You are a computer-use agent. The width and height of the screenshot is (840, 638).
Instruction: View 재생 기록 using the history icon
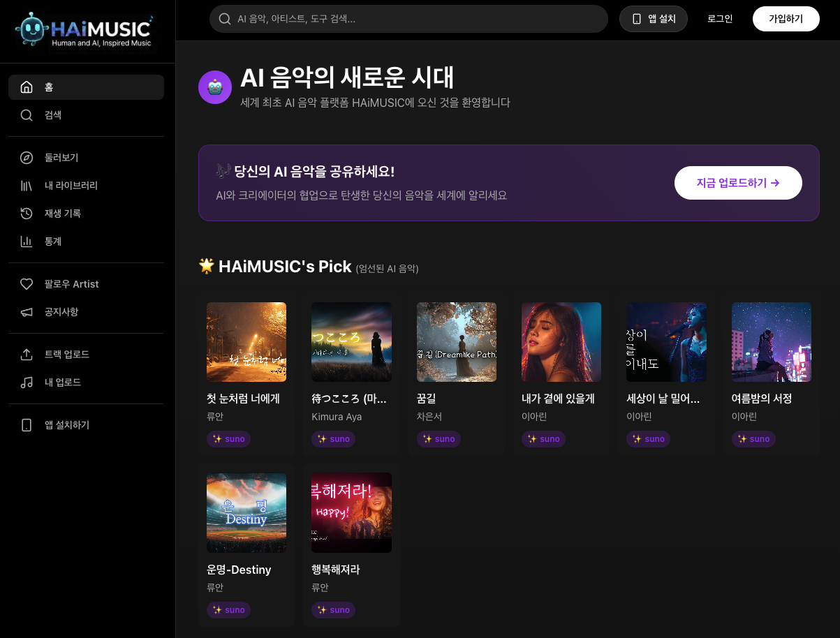pyautogui.click(x=27, y=213)
